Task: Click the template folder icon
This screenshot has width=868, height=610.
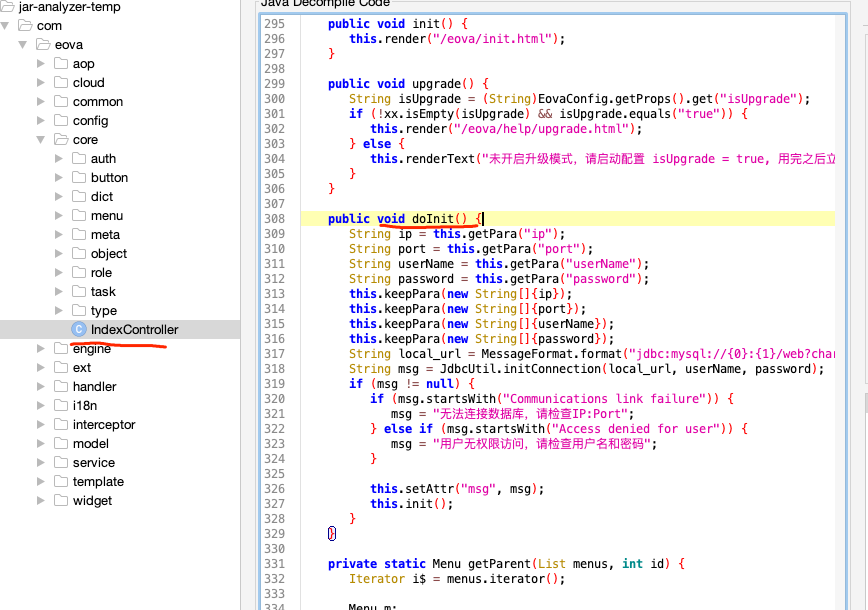Action: [61, 481]
